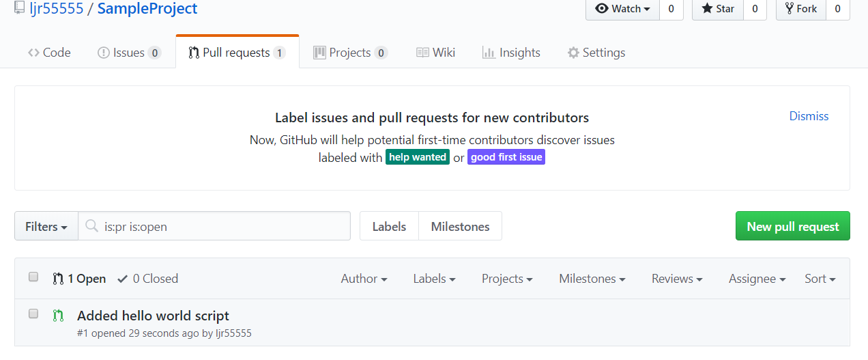The image size is (868, 360).
Task: Open the Added hello world script pull request
Action: (x=153, y=316)
